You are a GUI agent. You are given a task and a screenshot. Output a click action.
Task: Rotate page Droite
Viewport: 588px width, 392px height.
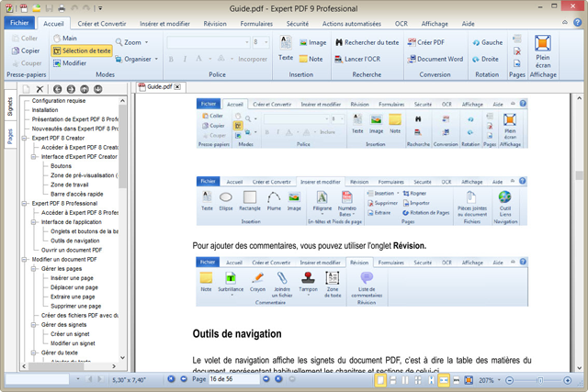pyautogui.click(x=485, y=59)
